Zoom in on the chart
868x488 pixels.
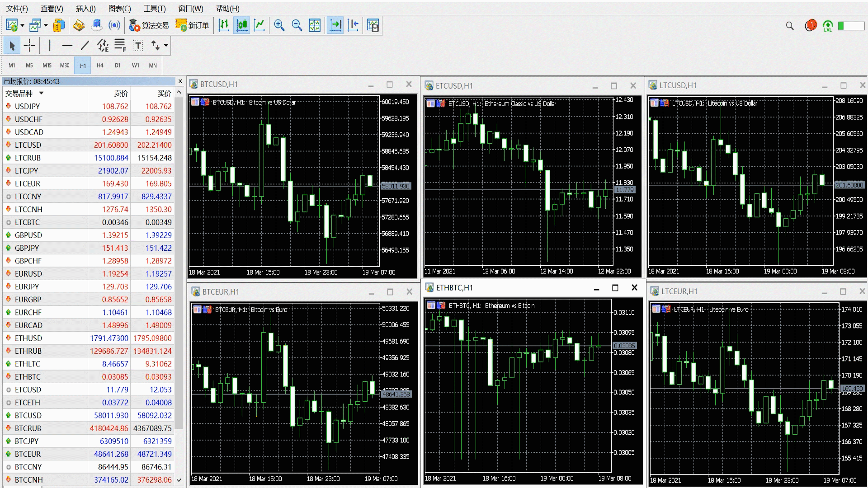pos(279,25)
